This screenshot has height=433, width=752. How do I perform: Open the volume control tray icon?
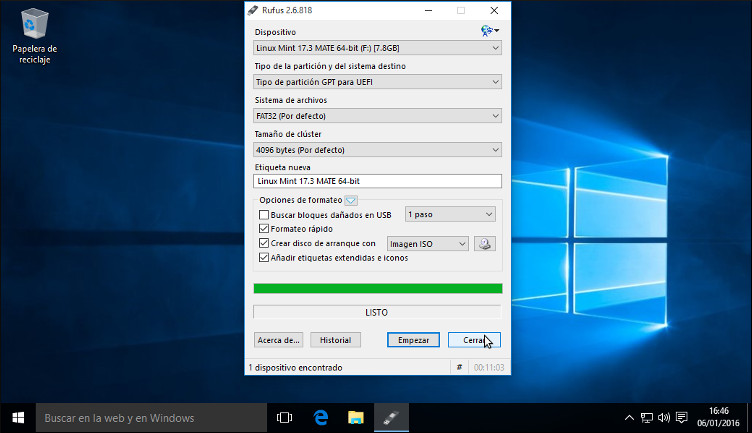tap(664, 418)
